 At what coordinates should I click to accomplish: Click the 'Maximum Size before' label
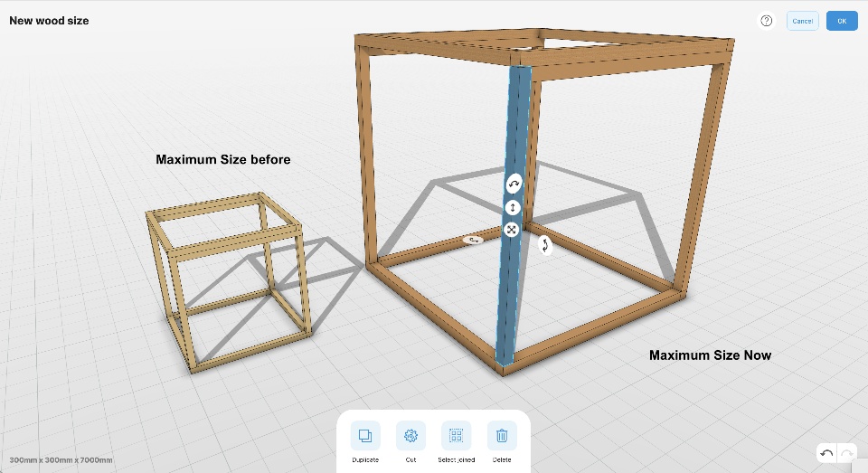coord(223,159)
